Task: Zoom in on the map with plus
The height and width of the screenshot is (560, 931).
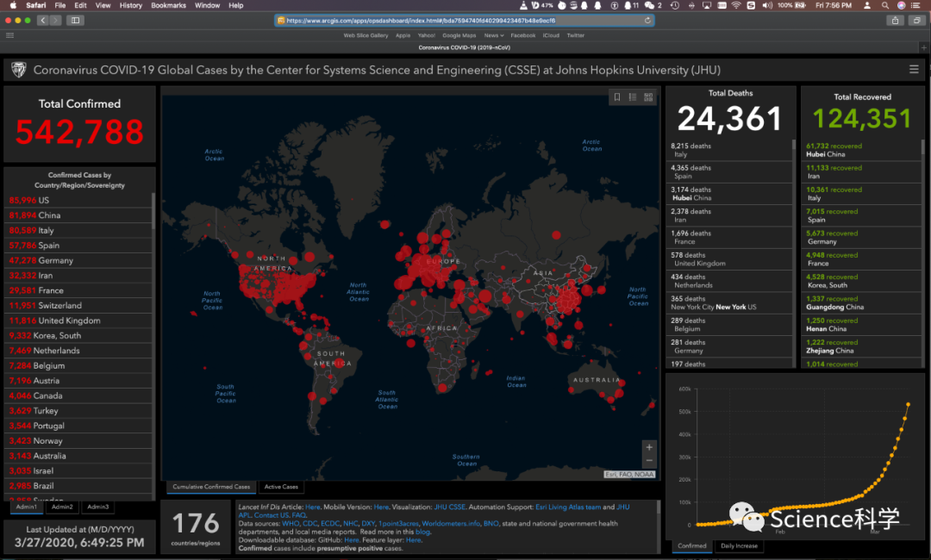Action: point(649,447)
